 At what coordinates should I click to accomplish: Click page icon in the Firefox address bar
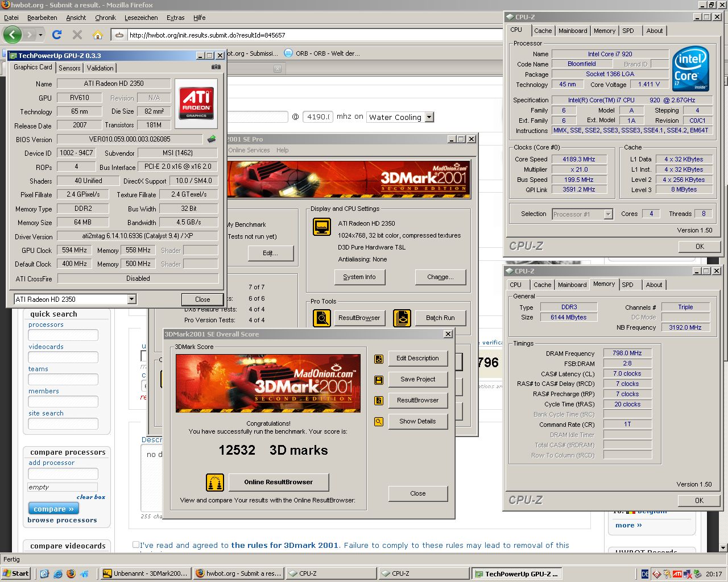pos(119,35)
